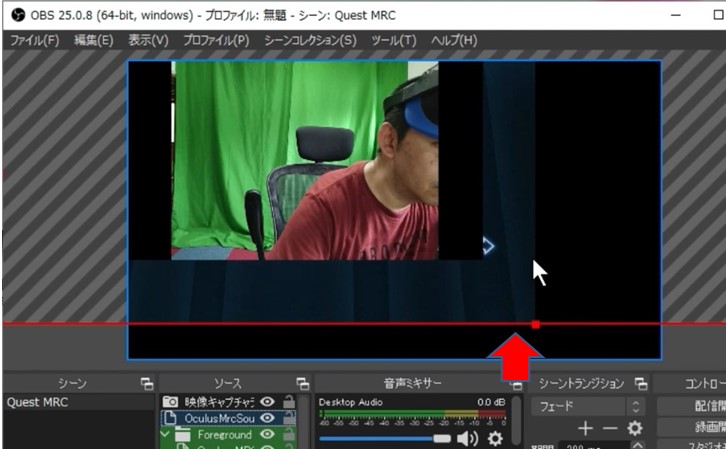The image size is (726, 449).
Task: Adjust the Desktop Audio volume slider
Action: pos(385,438)
